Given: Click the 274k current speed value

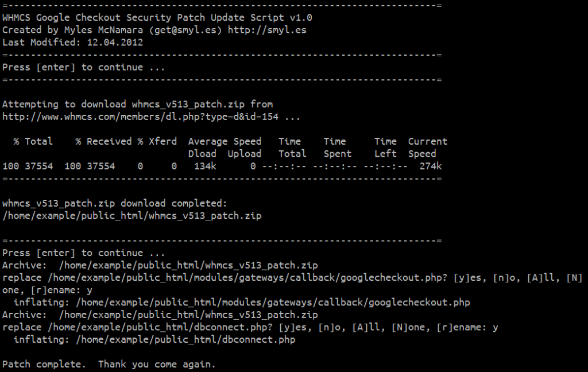Looking at the screenshot, I should pos(430,166).
